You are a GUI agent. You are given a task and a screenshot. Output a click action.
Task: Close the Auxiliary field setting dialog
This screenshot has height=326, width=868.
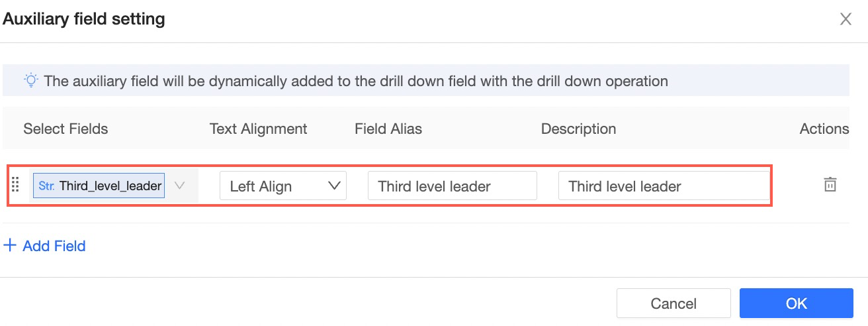click(x=846, y=19)
